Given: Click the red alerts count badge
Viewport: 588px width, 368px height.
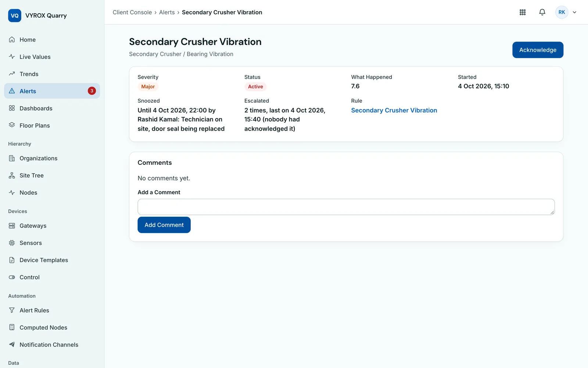Looking at the screenshot, I should click(x=92, y=91).
